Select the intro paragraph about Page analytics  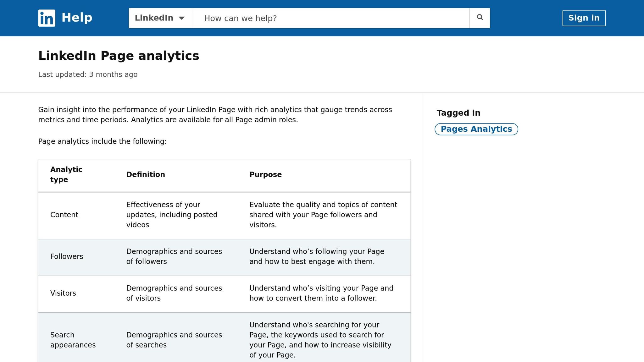coord(215,114)
